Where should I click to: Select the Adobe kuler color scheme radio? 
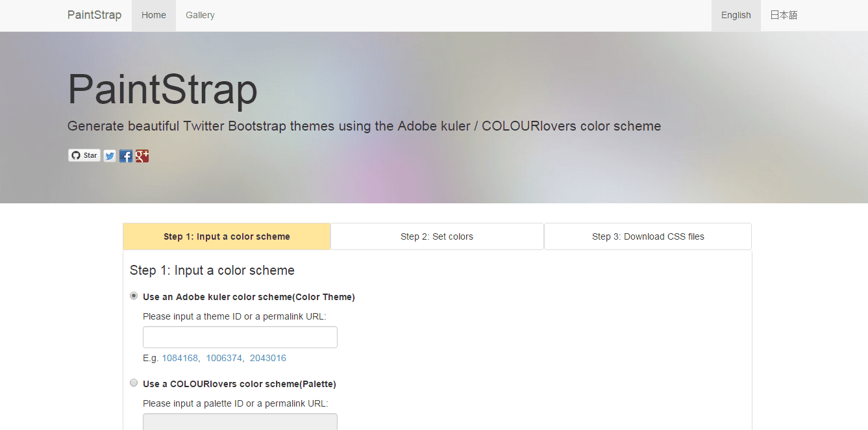(134, 296)
